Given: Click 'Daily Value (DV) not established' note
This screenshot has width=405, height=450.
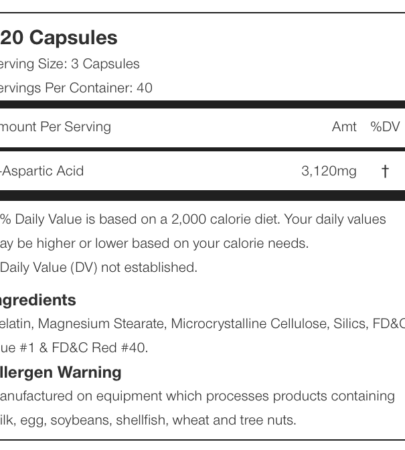Looking at the screenshot, I should (99, 267).
